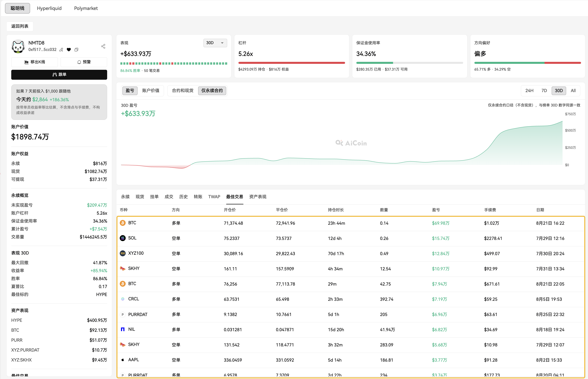Click the margin usage 34.36% progress bar
Image resolution: width=588 pixels, height=379 pixels.
point(409,63)
